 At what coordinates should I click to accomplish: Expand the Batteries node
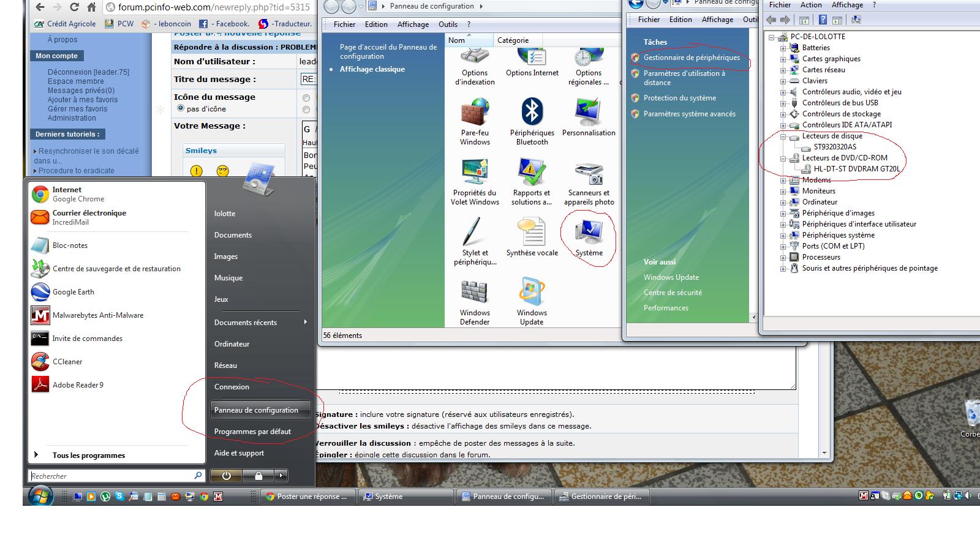783,48
